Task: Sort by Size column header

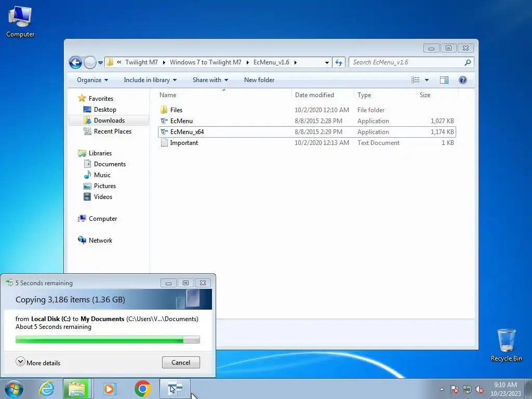Action: [x=437, y=95]
